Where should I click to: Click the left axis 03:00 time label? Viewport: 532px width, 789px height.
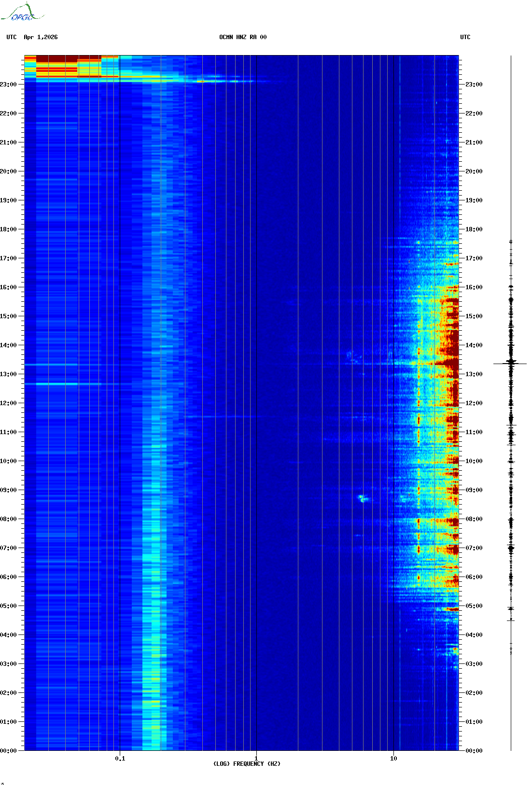pyautogui.click(x=8, y=664)
